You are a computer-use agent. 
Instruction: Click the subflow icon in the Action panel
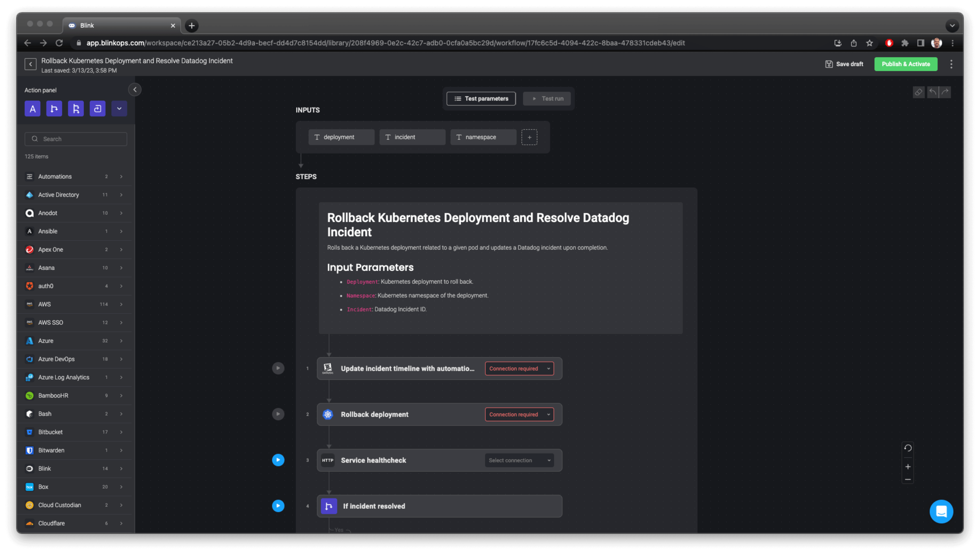point(97,109)
